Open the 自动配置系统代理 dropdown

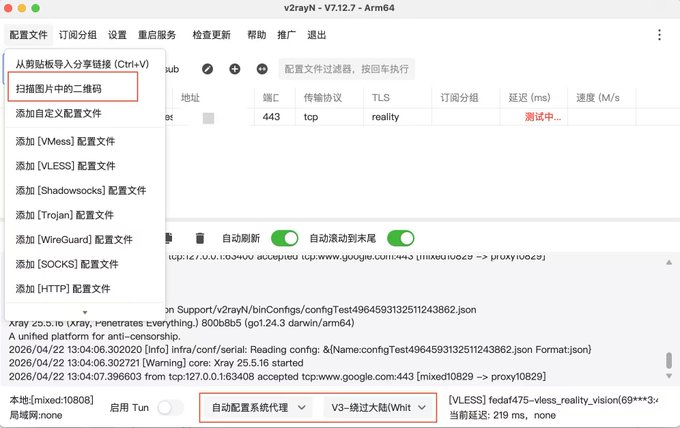(x=258, y=408)
